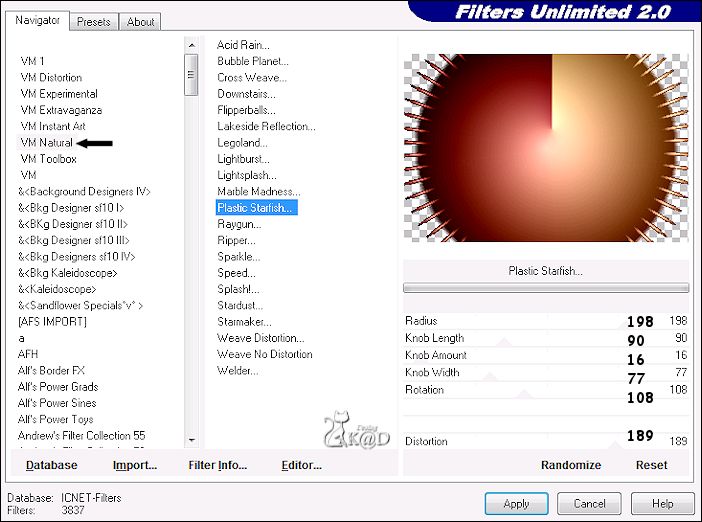Select Alf's Power Sines category
Viewport: 702px width, 522px height.
[x=57, y=403]
